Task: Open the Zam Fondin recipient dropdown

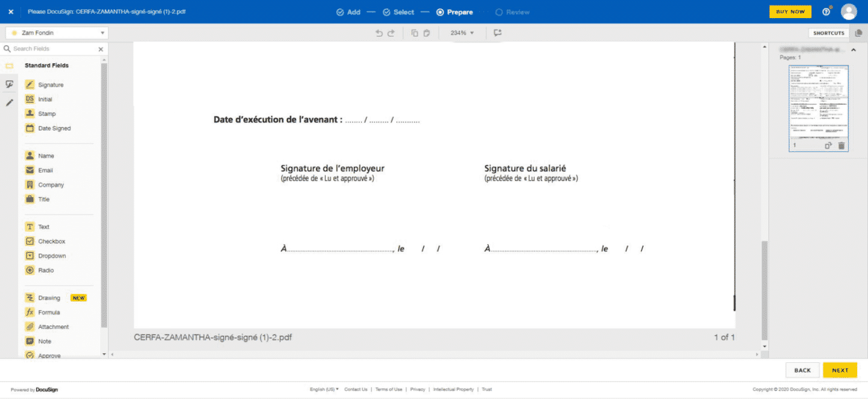Action: click(x=57, y=33)
